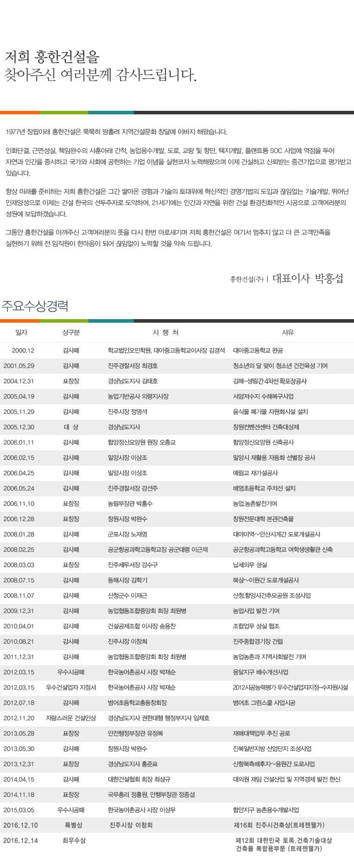The image size is (354, 868).
Task: Click the '주요수상경력' section heading
Action: pos(35,306)
